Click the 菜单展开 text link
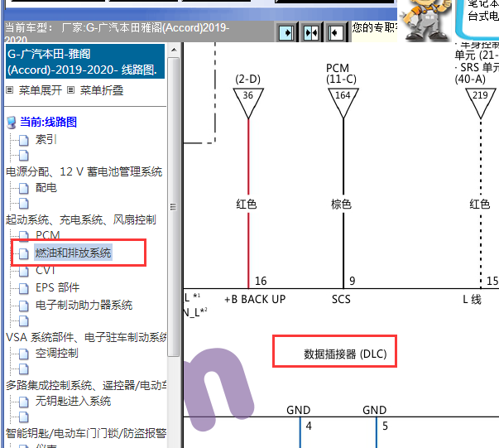This screenshot has width=499, height=448. [x=41, y=90]
